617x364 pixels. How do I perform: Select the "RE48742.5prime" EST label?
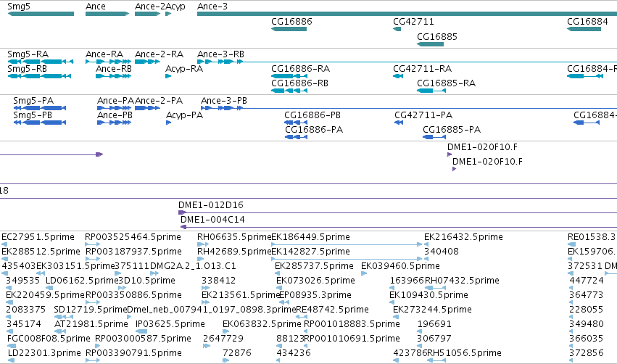333,310
